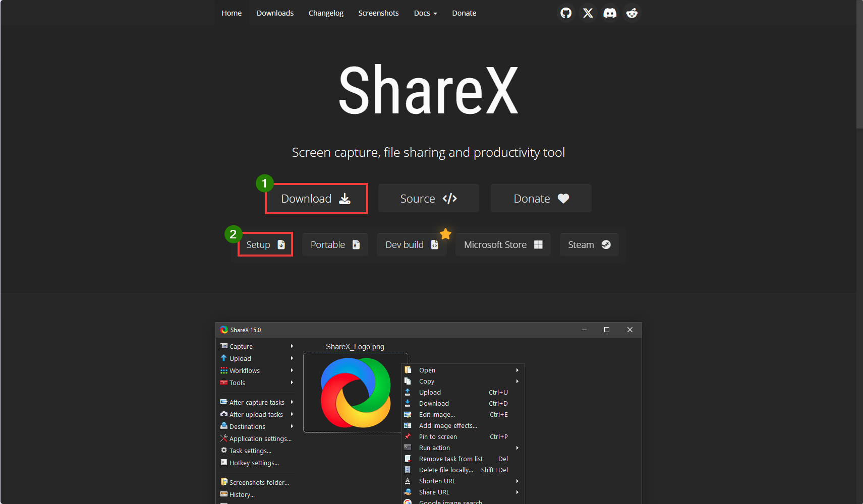This screenshot has width=863, height=504.
Task: Choose Pin to screen entry
Action: pyautogui.click(x=463, y=436)
